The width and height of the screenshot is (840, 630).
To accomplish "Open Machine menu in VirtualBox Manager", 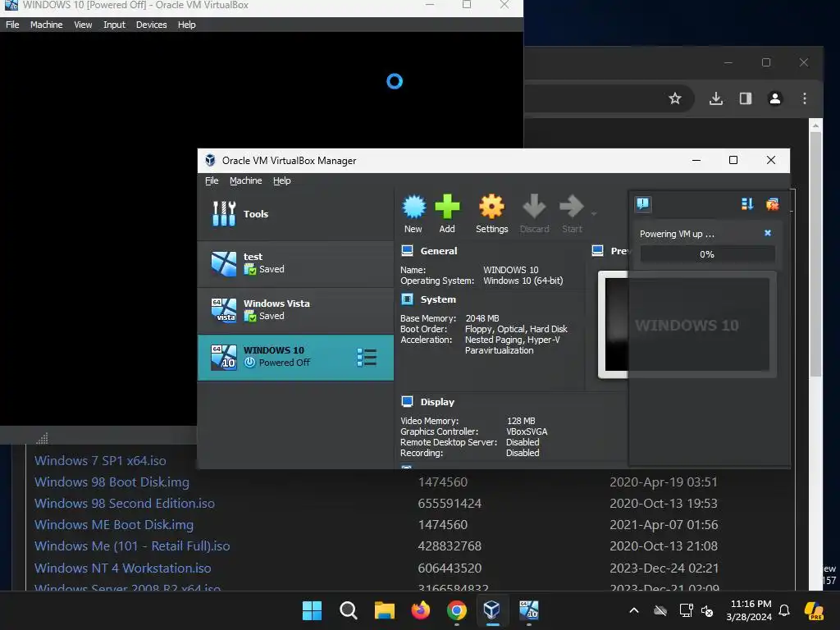I will coord(246,180).
